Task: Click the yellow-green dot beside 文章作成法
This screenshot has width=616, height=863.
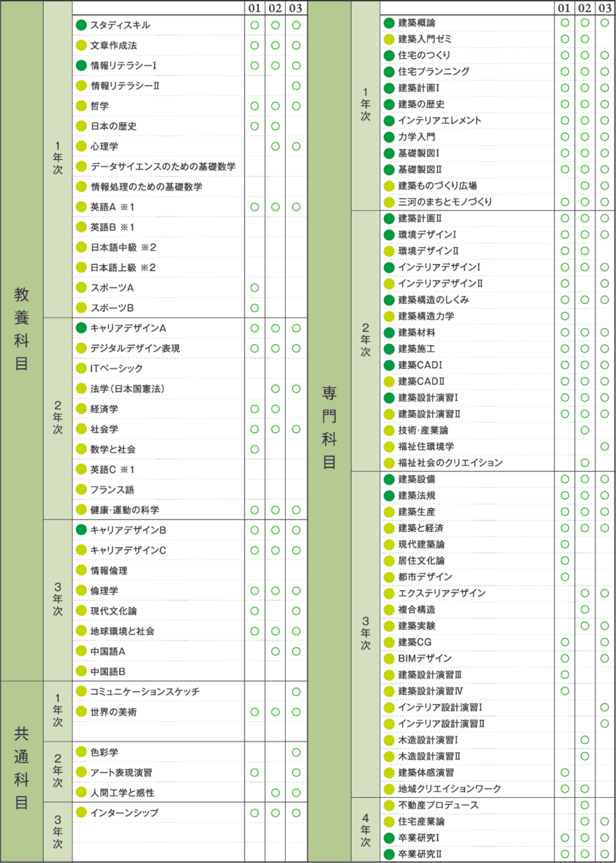Action: point(81,45)
